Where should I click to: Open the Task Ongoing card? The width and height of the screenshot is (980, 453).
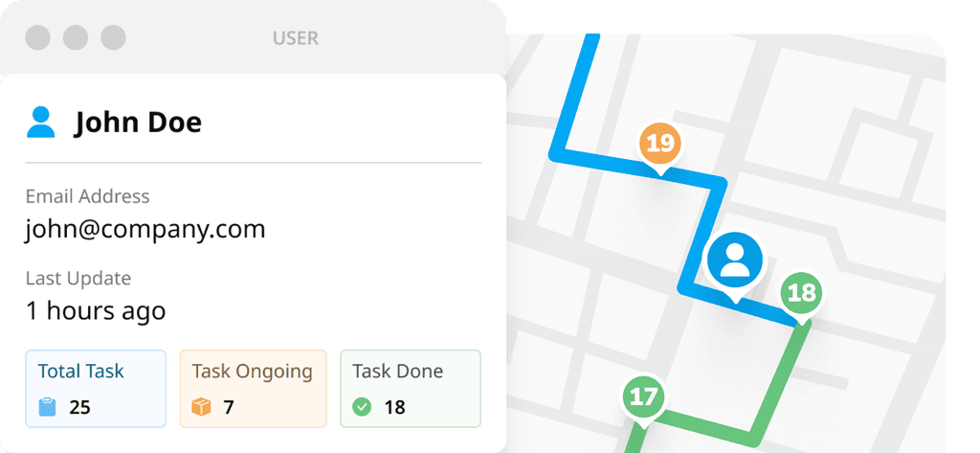tap(253, 388)
